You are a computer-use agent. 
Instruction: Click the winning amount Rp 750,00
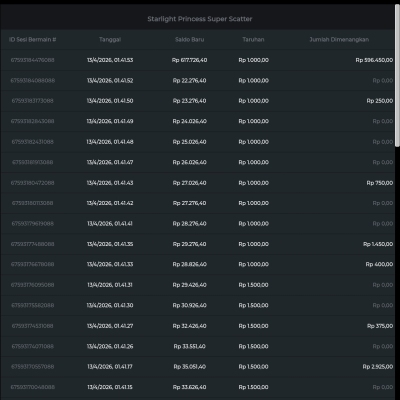(380, 183)
